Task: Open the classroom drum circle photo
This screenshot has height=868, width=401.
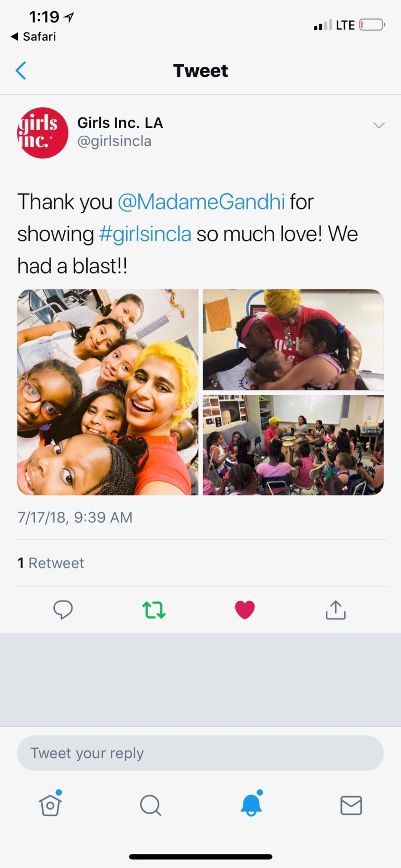Action: [x=293, y=445]
